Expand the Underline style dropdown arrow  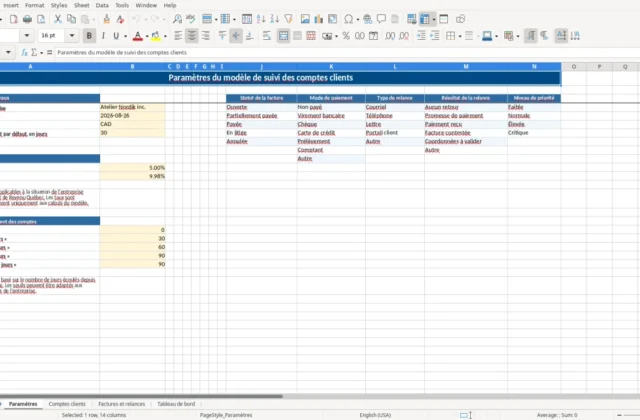pyautogui.click(x=125, y=36)
